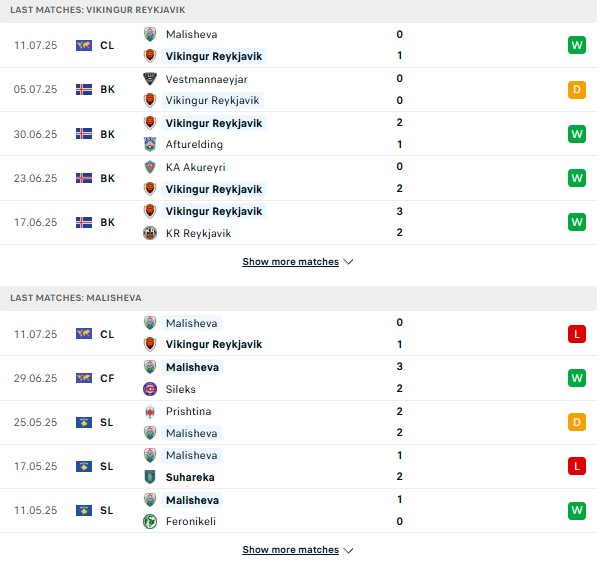Click the red L badge for Suhareka match
602x570 pixels.
(x=577, y=466)
